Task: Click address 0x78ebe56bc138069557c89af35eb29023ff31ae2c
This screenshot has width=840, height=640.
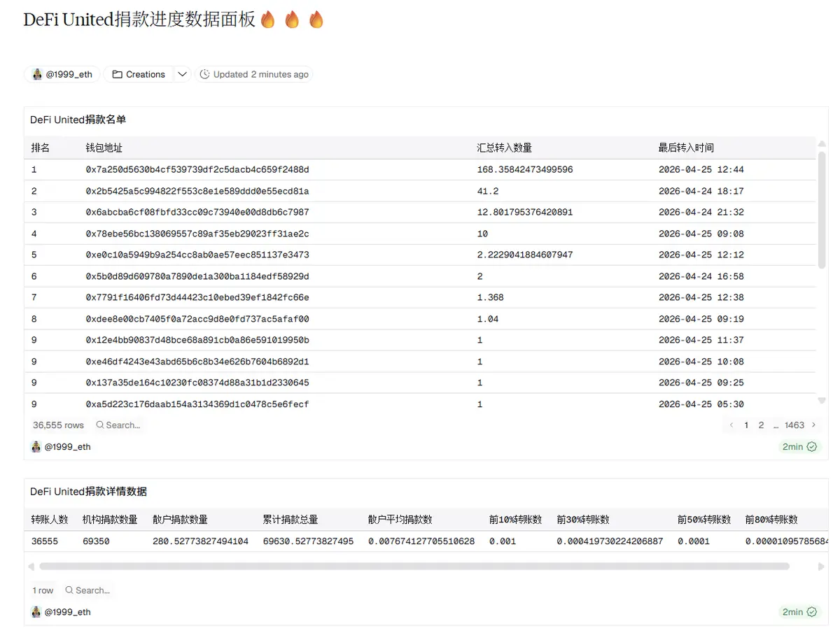Action: point(197,234)
